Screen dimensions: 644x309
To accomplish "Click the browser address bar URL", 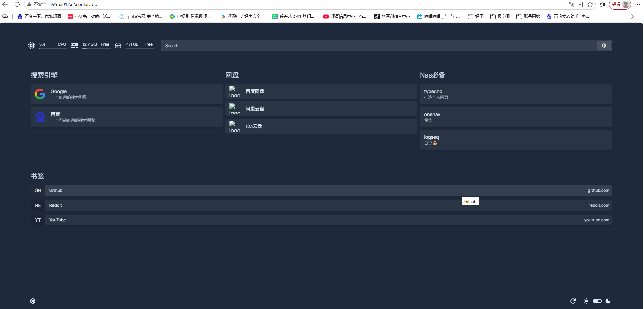I will [73, 4].
